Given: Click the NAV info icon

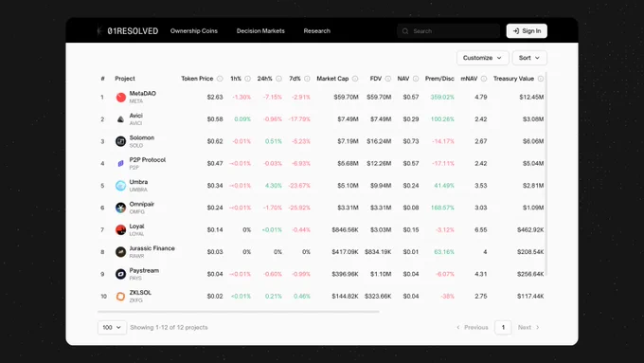Looking at the screenshot, I should (416, 79).
